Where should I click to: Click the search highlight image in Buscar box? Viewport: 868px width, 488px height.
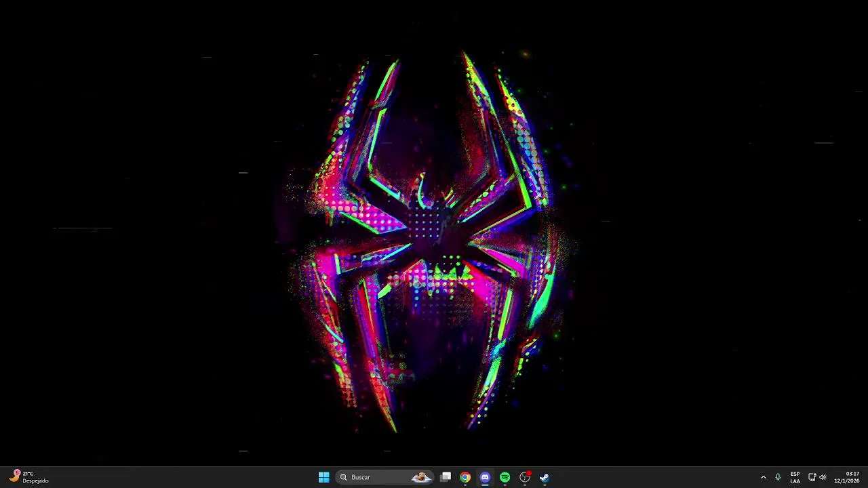pos(421,477)
